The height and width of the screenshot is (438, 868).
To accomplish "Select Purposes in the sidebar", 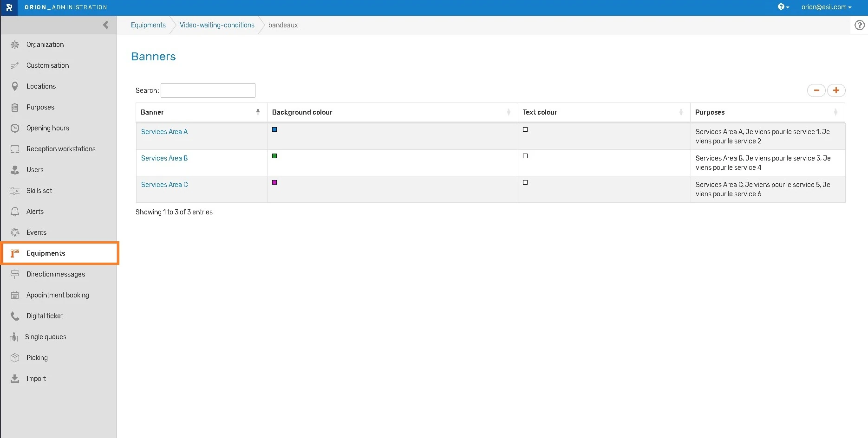I will (40, 107).
